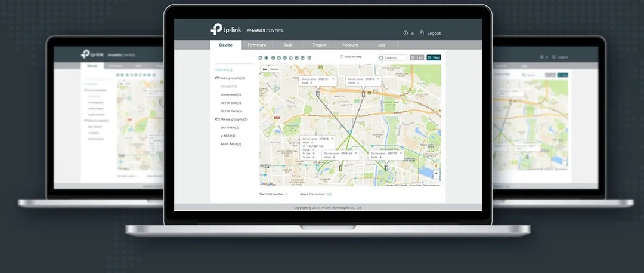Screen dimensions: 644x273
Task: Close the ORB210-1 device info popup
Action: click(x=333, y=78)
